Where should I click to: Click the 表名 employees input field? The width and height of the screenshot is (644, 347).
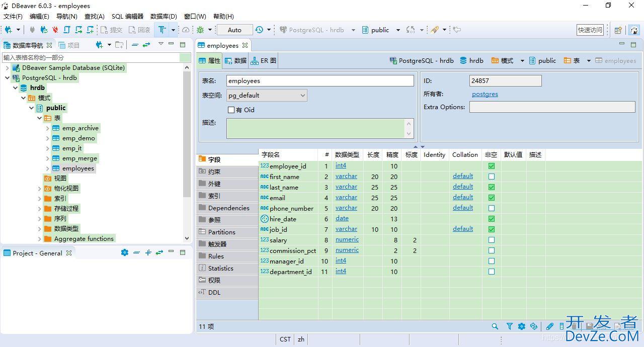(320, 80)
